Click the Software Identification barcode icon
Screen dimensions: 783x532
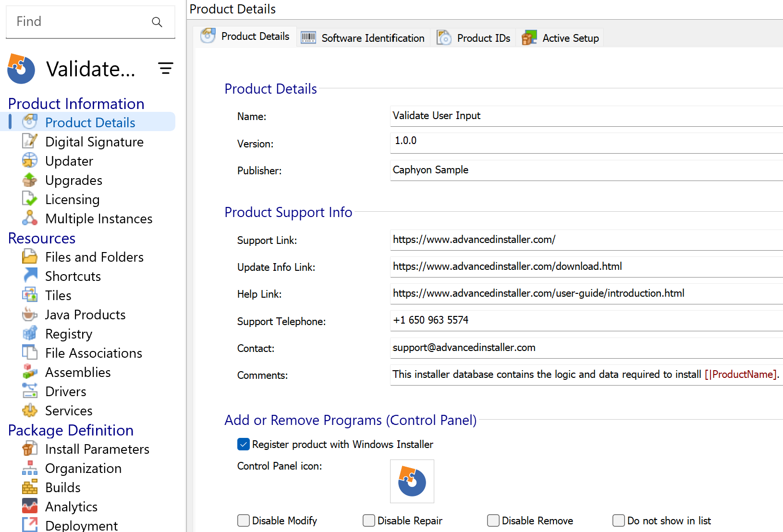click(308, 37)
